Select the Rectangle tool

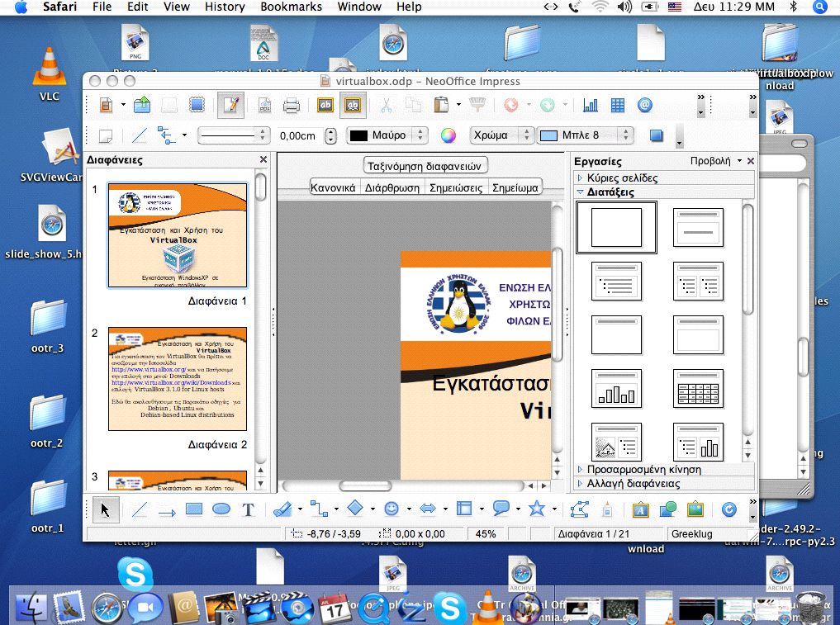[194, 509]
